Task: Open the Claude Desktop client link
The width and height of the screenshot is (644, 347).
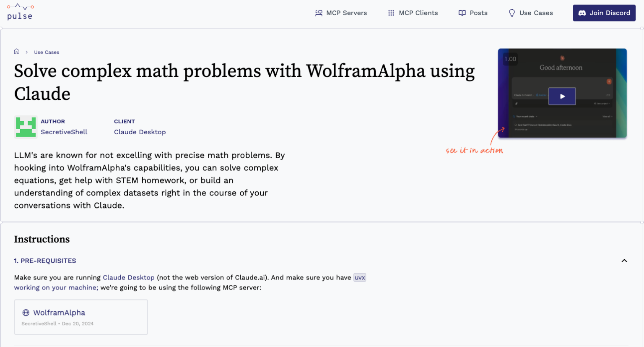Action: (x=140, y=132)
